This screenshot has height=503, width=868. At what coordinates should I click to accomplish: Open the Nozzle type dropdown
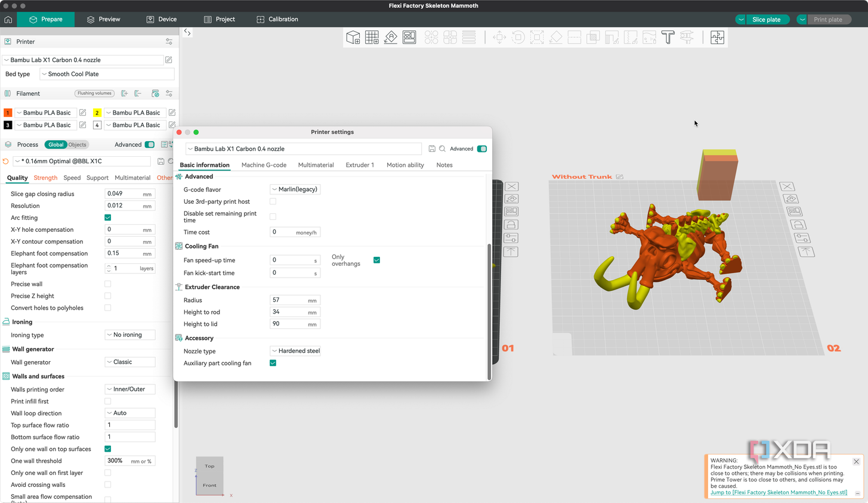click(x=295, y=351)
